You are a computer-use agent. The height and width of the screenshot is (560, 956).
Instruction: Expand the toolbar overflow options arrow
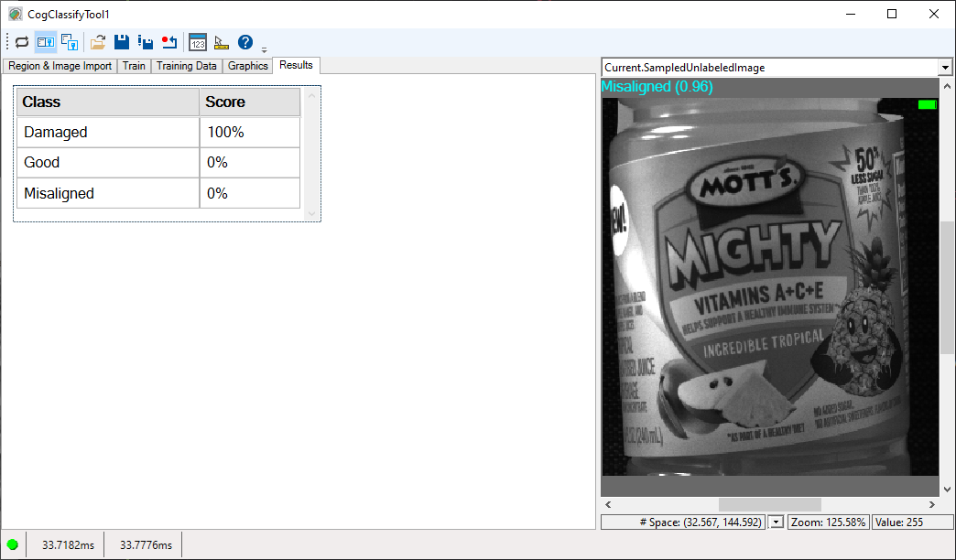tap(265, 49)
